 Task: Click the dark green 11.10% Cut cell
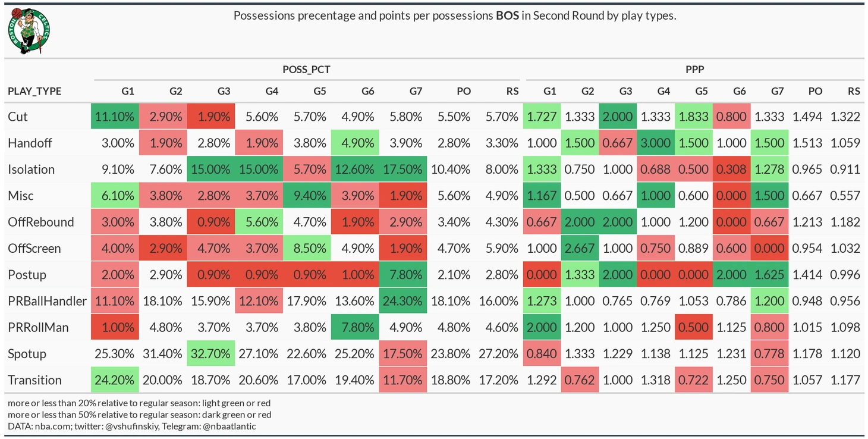click(x=115, y=117)
